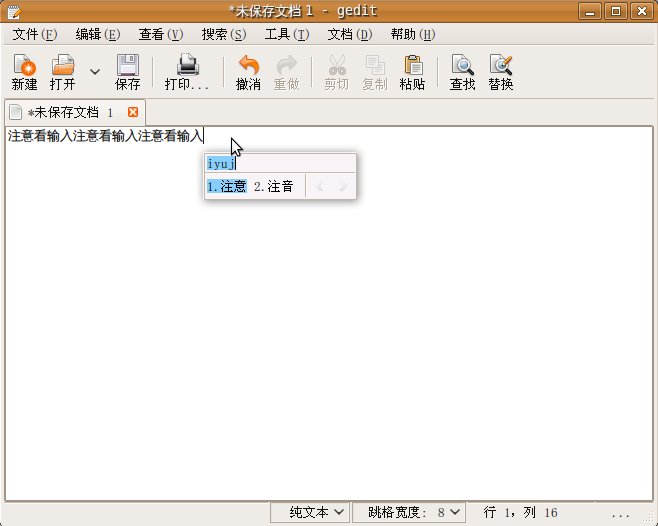
Task: Select candidate 2 注音 in the IME popup
Action: pos(274,186)
